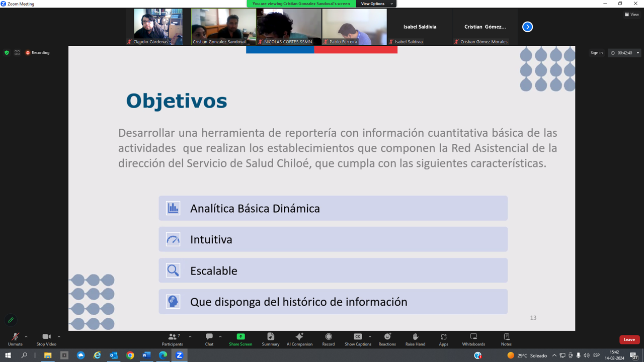The image size is (644, 362).
Task: Click the Share Screen button
Action: point(240,339)
